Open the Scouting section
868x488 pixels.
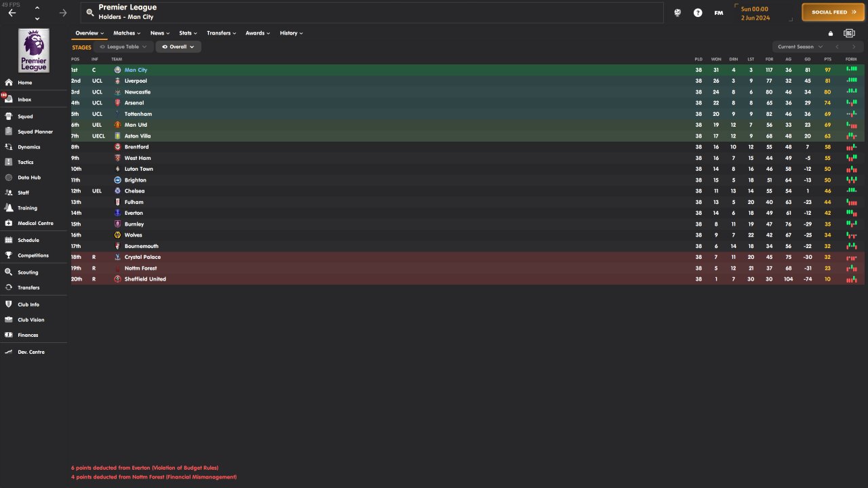click(x=28, y=272)
